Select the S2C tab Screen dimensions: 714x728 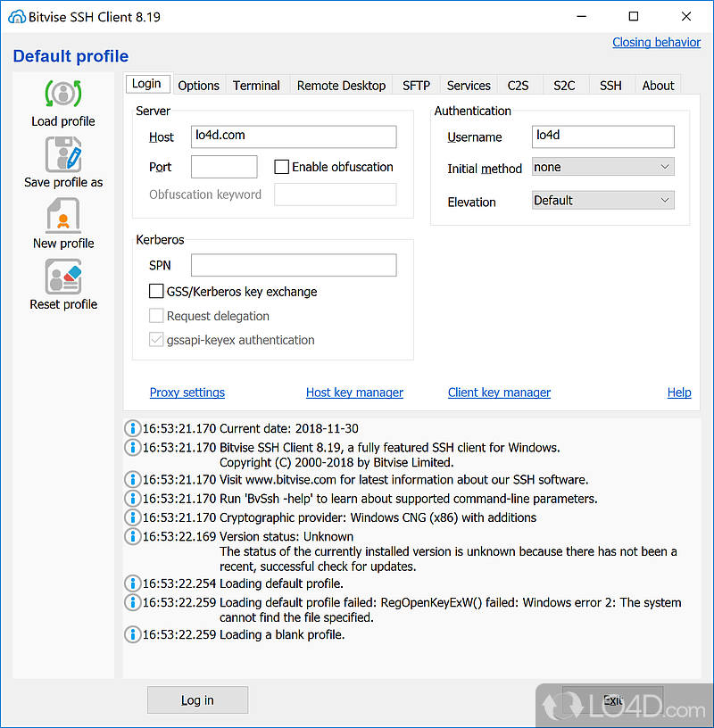coord(564,86)
